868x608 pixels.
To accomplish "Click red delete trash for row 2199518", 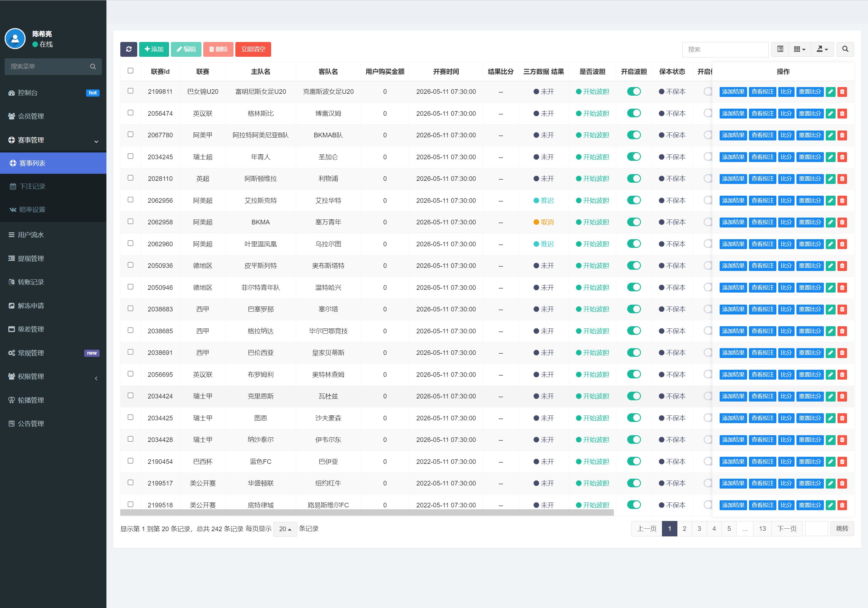I will pyautogui.click(x=842, y=505).
